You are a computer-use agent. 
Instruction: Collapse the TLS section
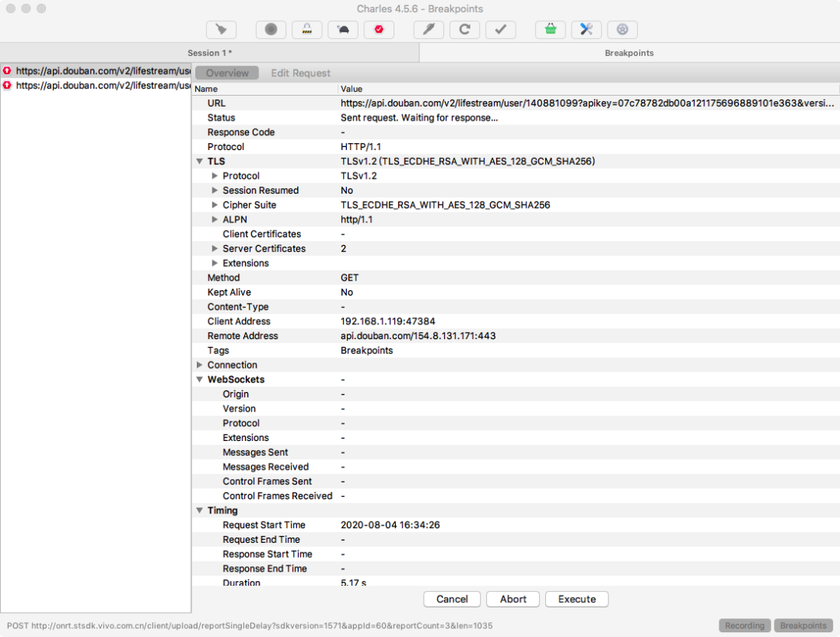(x=199, y=161)
